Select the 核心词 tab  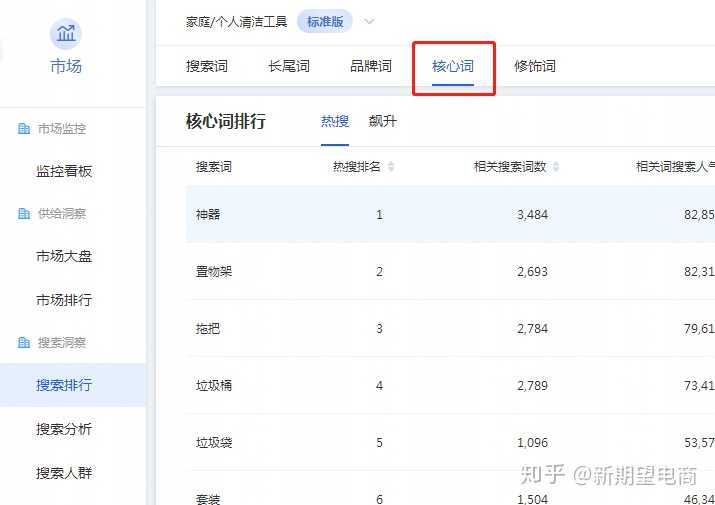453,66
